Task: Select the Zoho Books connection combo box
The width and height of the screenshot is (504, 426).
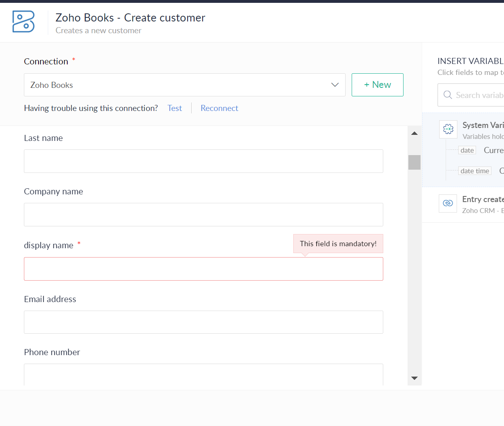Action: click(178, 85)
